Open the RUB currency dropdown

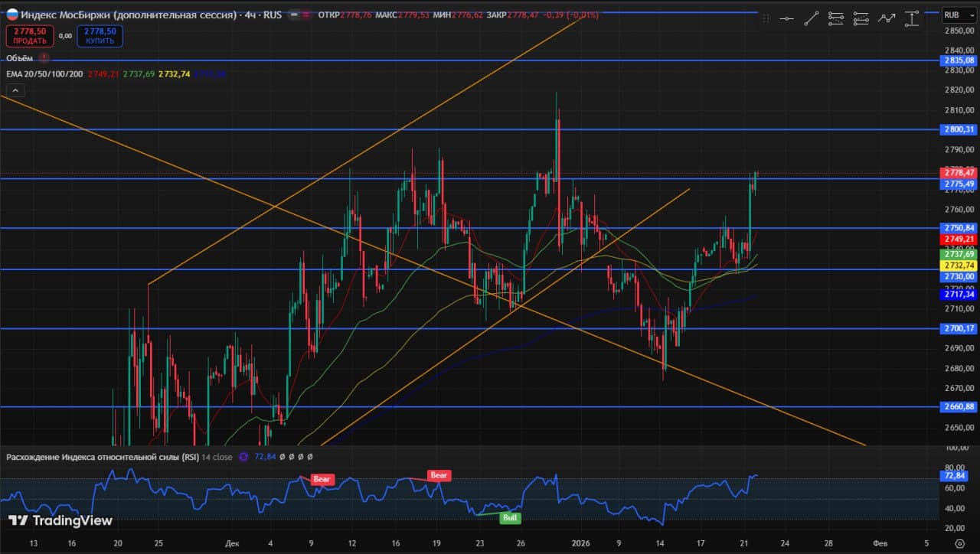(952, 15)
